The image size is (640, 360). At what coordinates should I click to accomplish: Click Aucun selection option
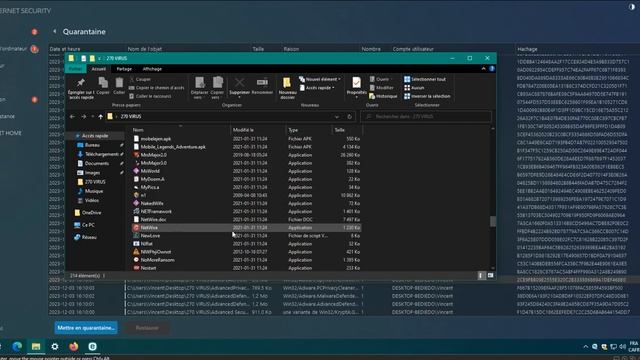[414, 88]
